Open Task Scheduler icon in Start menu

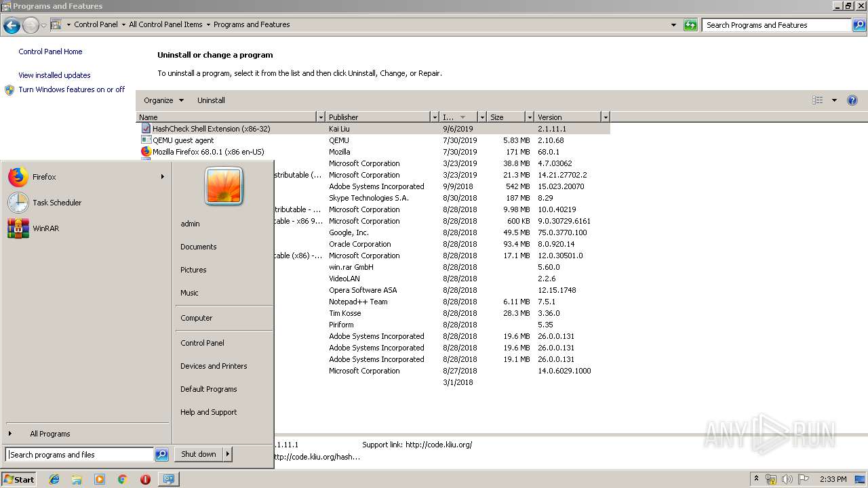click(18, 203)
